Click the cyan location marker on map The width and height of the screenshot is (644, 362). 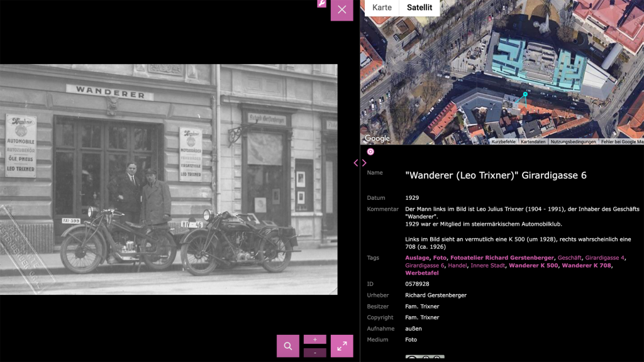point(525,94)
